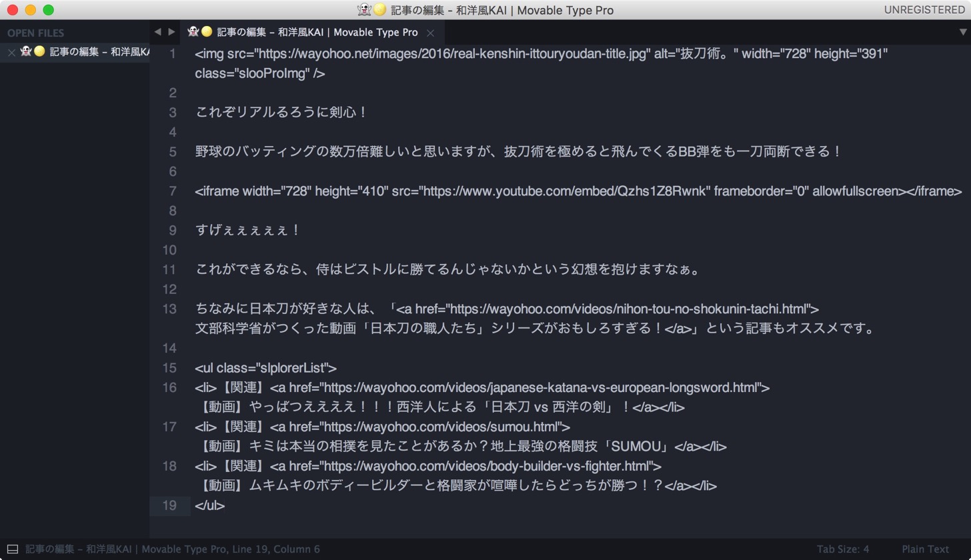
Task: Click line number 1 in the gutter
Action: point(173,53)
